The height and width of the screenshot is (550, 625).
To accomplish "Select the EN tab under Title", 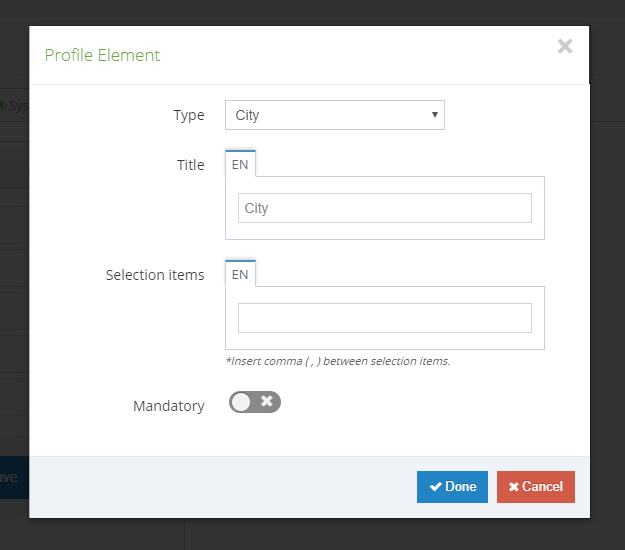I will 240,164.
